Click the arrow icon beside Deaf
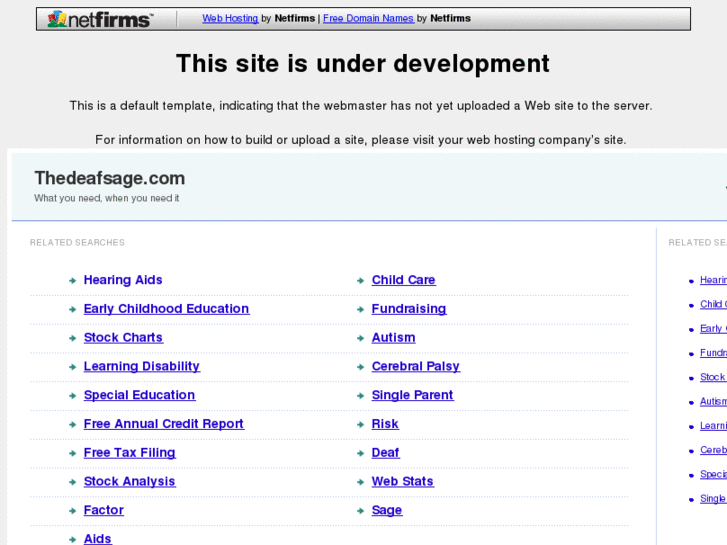727x545 pixels. pos(360,453)
